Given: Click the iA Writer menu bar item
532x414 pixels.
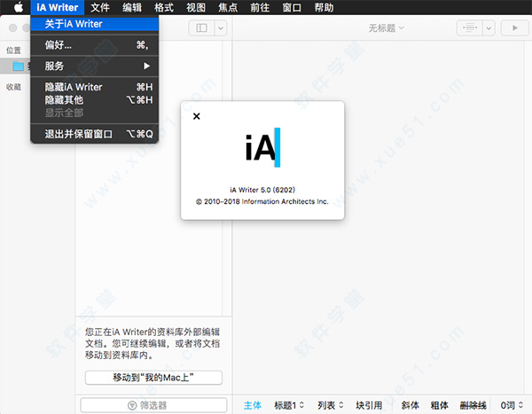Looking at the screenshot, I should point(58,7).
